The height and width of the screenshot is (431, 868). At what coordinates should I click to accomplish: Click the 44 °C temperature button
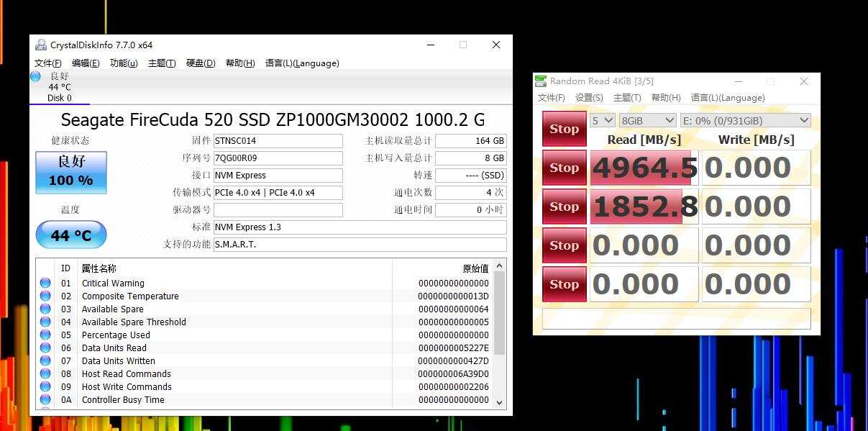[x=71, y=235]
